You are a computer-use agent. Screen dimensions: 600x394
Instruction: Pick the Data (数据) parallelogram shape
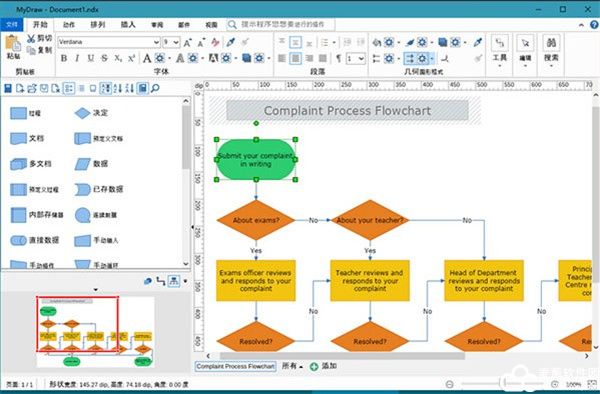point(82,164)
